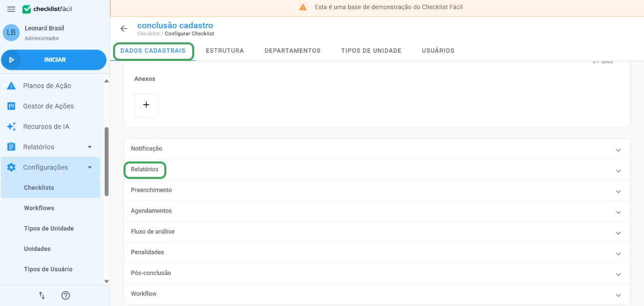Expand the Agendamentos section chevron
Viewport: 644px width, 306px height.
click(618, 212)
